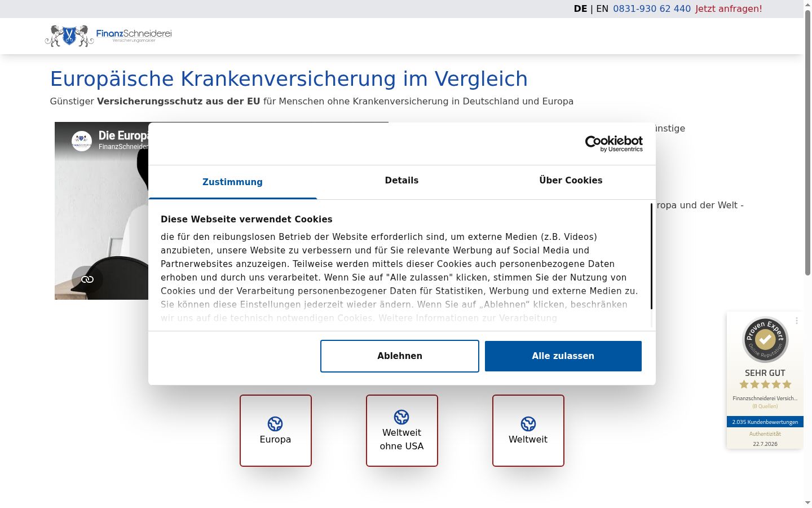Click the page scrollbar down arrow
The height and width of the screenshot is (508, 812).
click(807, 502)
